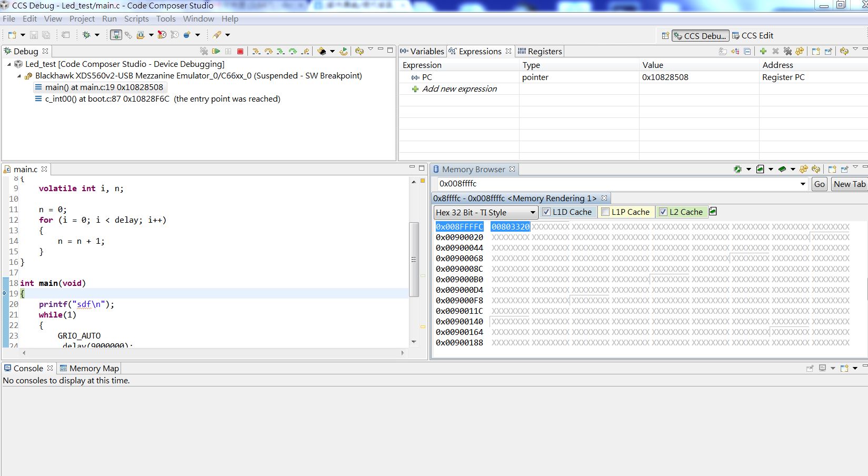Open the memory address history dropdown arrow
This screenshot has width=868, height=476.
click(803, 184)
